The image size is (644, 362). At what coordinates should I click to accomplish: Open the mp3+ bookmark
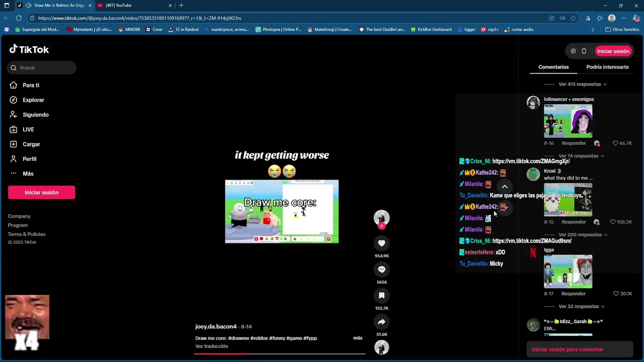pyautogui.click(x=490, y=30)
